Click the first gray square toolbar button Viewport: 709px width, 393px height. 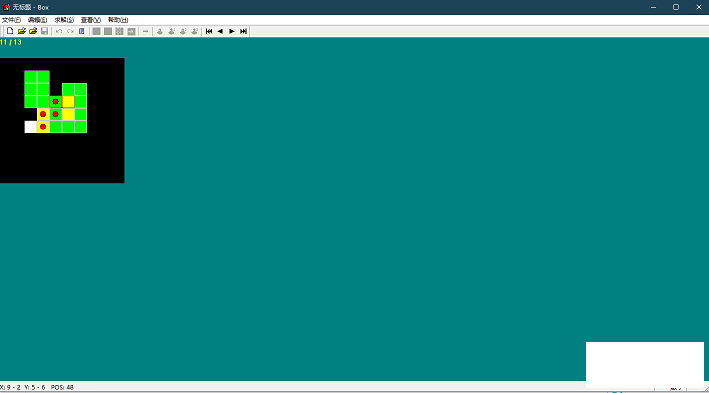pyautogui.click(x=96, y=31)
